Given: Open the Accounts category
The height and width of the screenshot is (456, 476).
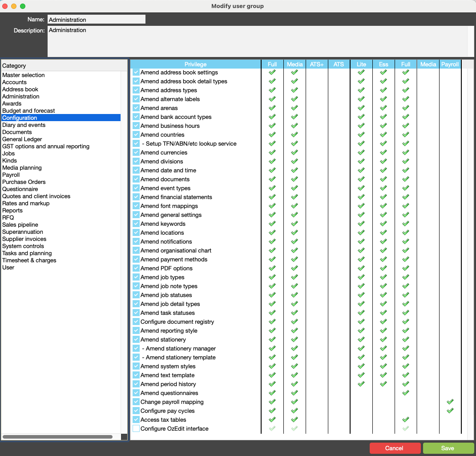Looking at the screenshot, I should coord(61,82).
